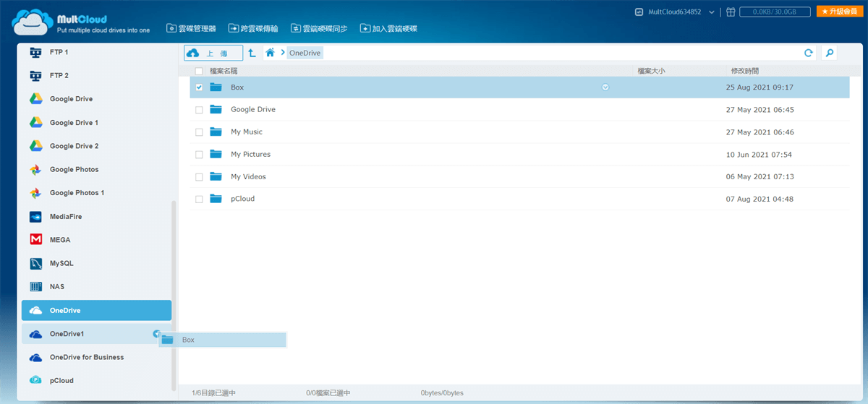Click the My Music folder icon
Screen dimensions: 868x404
[x=216, y=132]
